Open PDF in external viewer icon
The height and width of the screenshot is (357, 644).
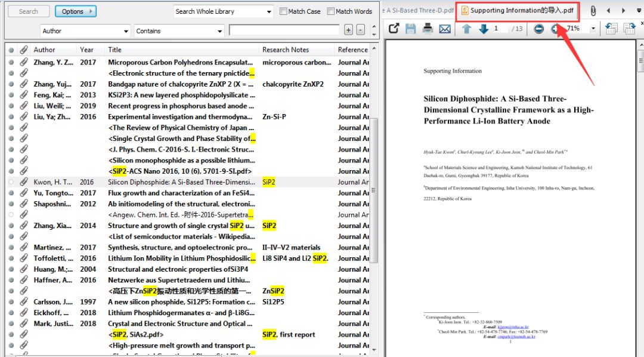coord(394,29)
